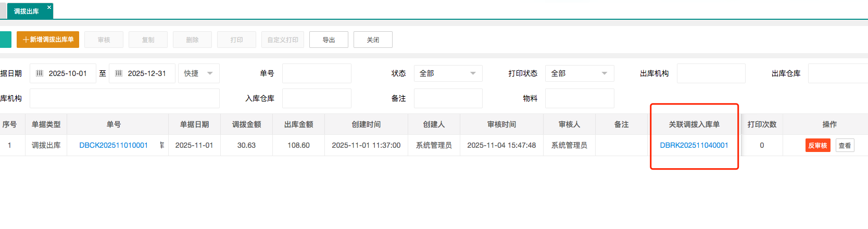Focus the 备注 filter input
The image size is (868, 229).
[448, 98]
